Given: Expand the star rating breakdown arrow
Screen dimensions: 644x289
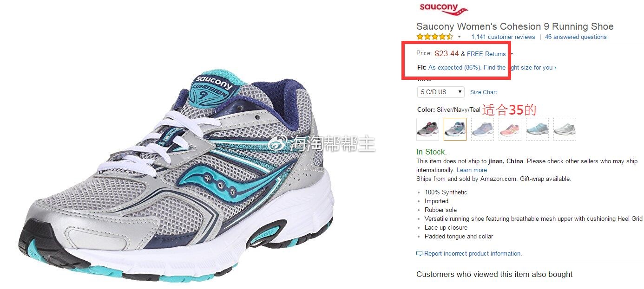Looking at the screenshot, I should click(459, 37).
